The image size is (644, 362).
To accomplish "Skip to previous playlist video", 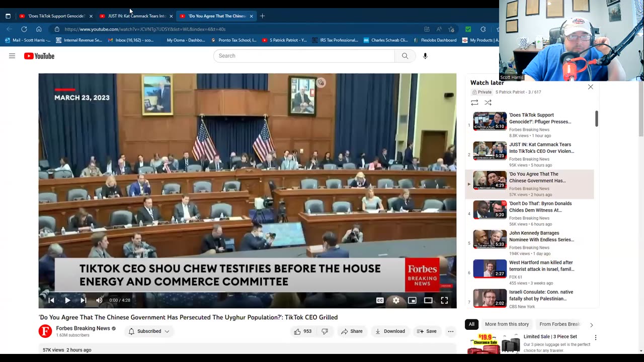I will [51, 300].
